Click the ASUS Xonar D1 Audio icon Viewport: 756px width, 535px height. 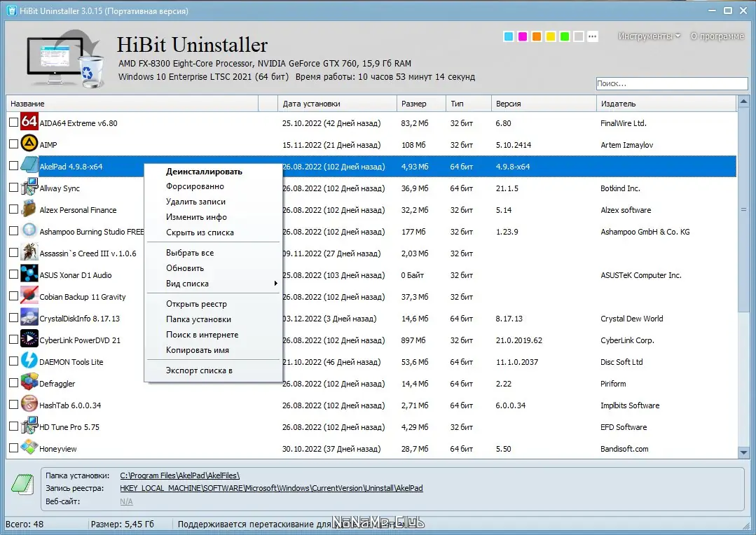29,274
